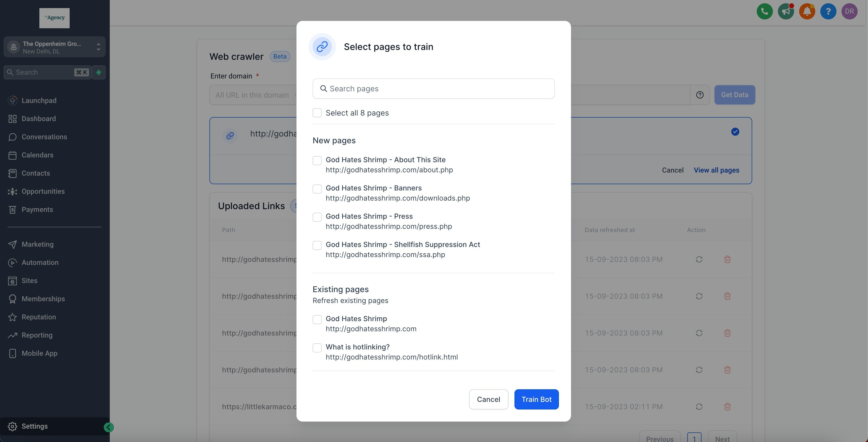Screen dimensions: 868x442
Task: Click the green phone dialer icon
Action: (764, 11)
